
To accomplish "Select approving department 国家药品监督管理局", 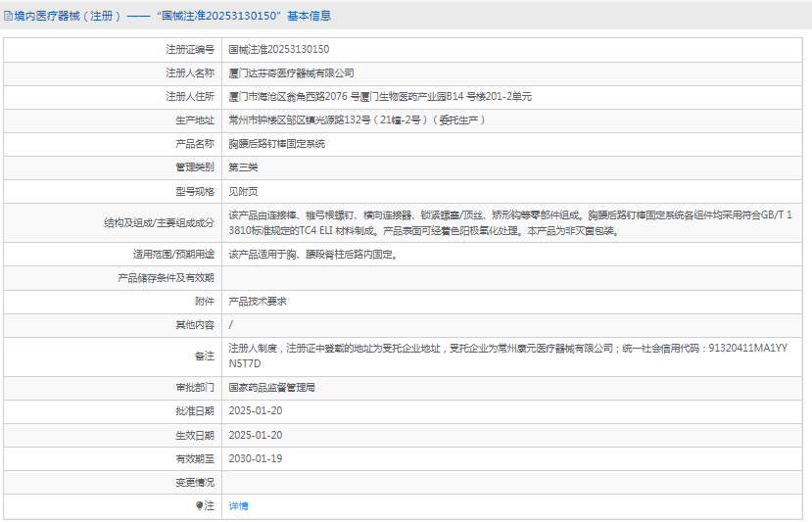I will tap(272, 388).
